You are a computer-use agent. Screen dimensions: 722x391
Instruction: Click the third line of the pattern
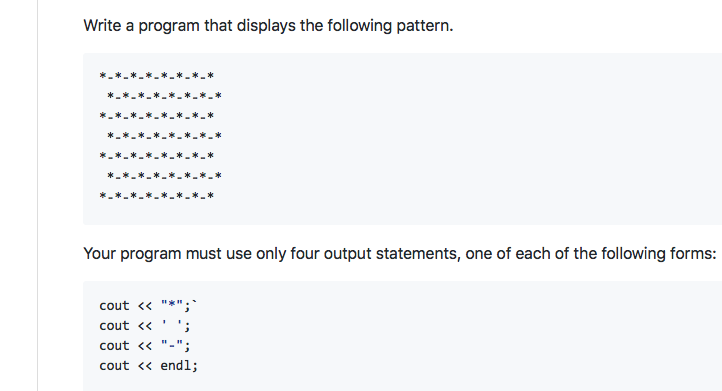pyautogui.click(x=157, y=116)
